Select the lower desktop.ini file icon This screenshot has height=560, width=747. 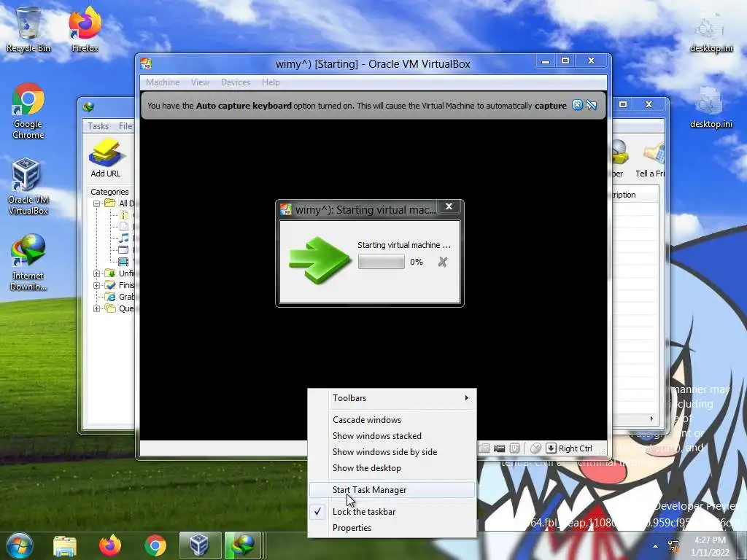tap(711, 108)
